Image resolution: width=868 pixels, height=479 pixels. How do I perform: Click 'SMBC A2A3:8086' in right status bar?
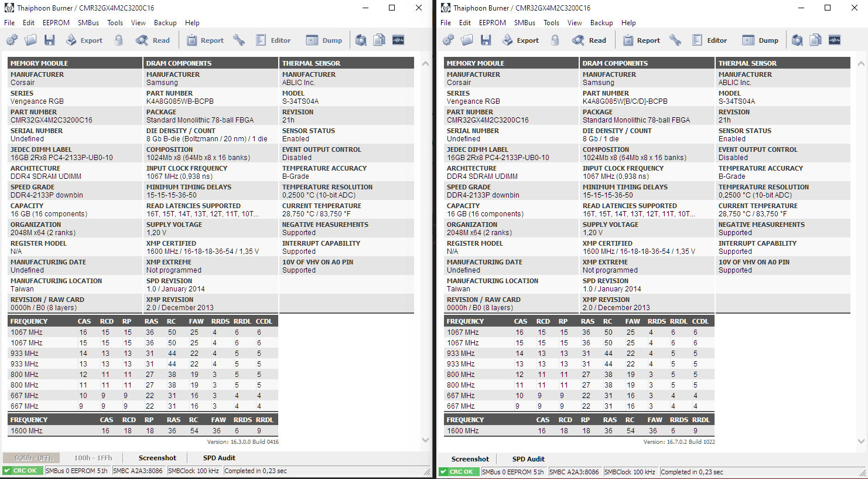[x=574, y=472]
